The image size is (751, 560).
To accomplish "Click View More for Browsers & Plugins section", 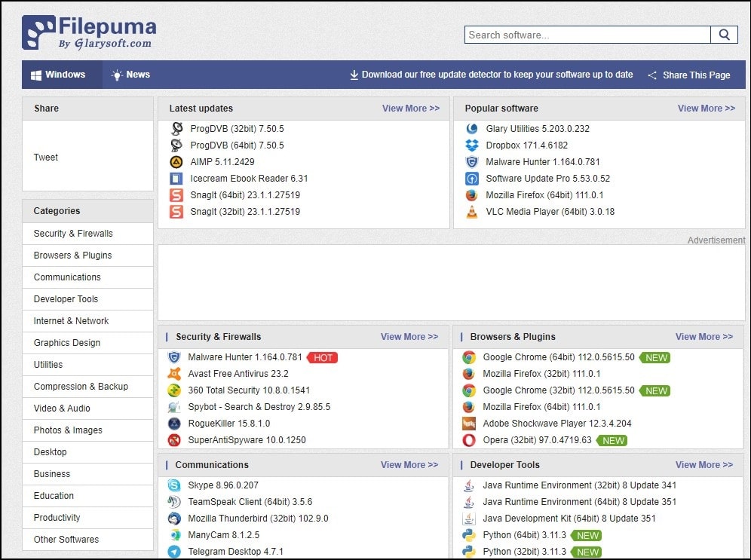I will (x=704, y=336).
